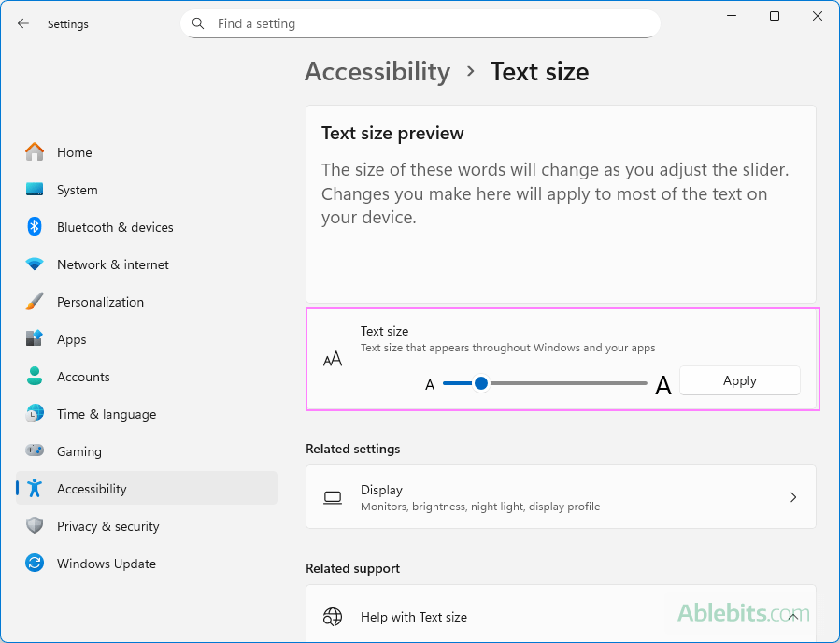This screenshot has width=840, height=643.
Task: Click the Display laptop icon
Action: coord(333,498)
